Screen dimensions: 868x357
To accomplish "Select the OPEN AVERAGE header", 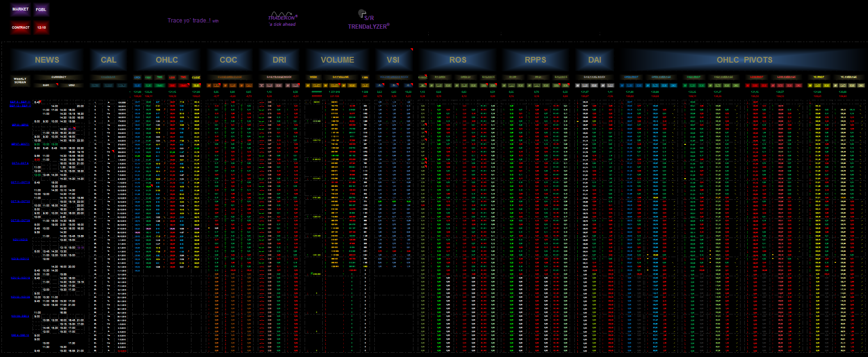I will (x=661, y=77).
